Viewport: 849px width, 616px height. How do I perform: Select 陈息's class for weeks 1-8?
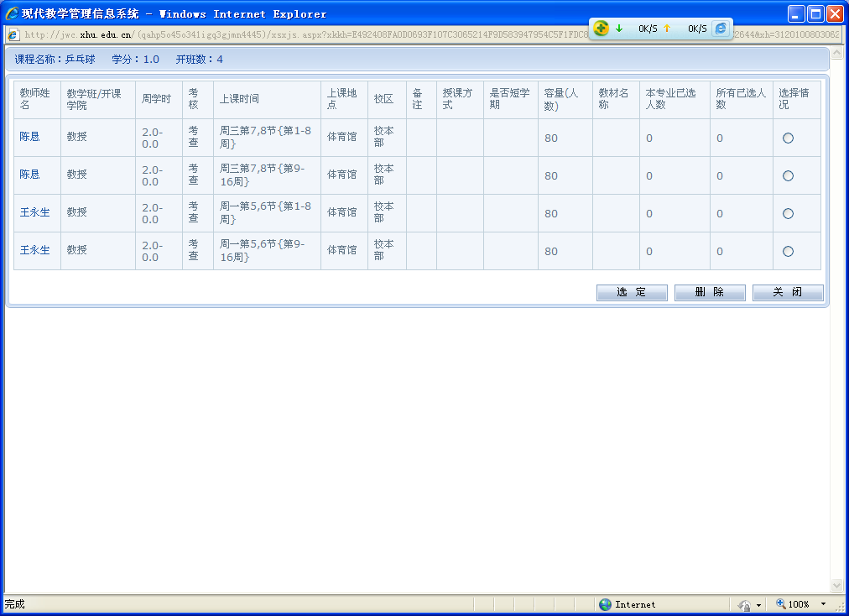click(x=788, y=138)
